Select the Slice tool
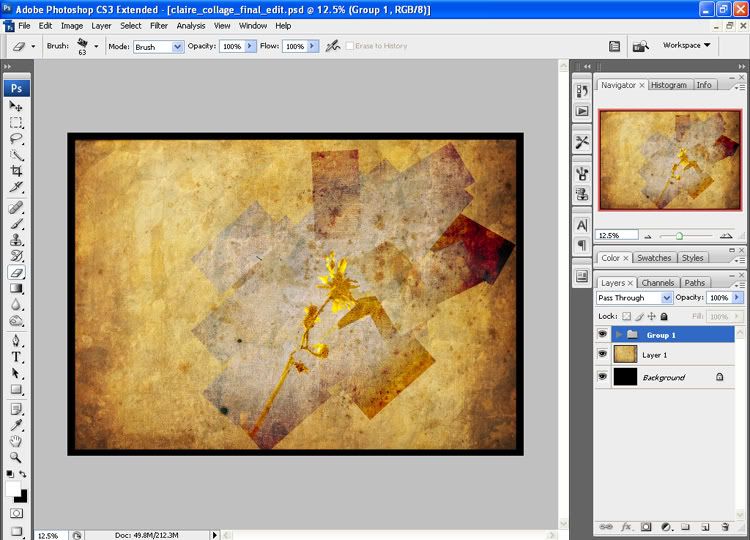 [16, 187]
